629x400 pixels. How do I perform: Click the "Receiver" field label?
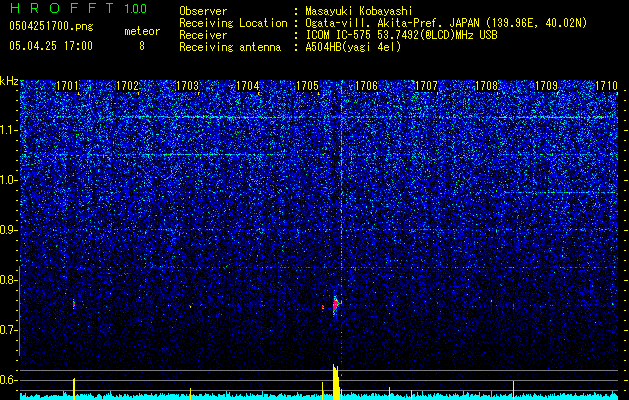click(x=203, y=35)
